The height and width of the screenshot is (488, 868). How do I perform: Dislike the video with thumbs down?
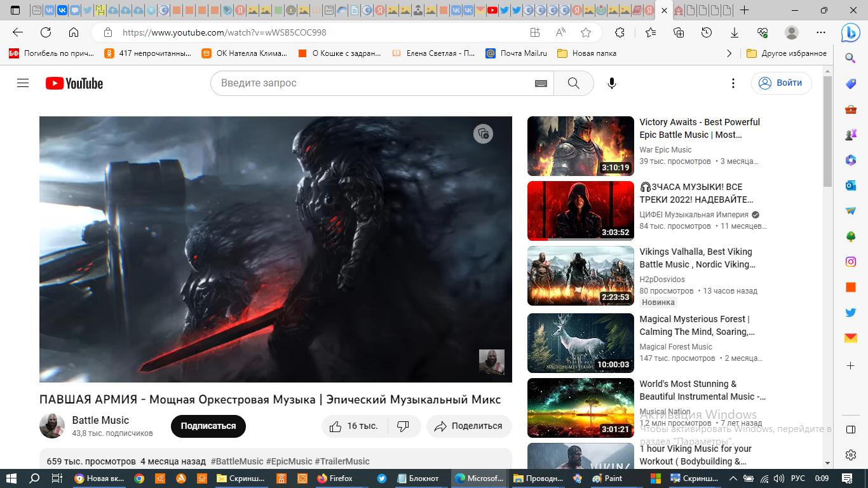[403, 426]
